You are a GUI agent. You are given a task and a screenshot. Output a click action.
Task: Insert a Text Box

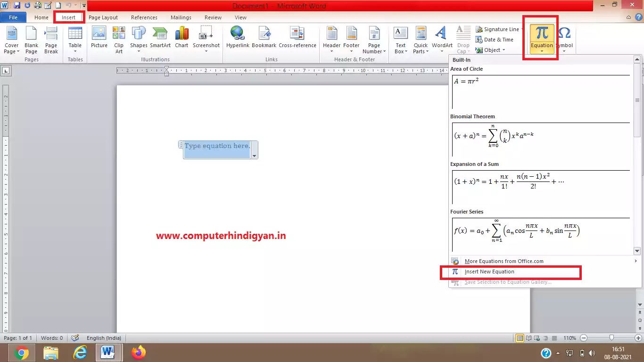[400, 40]
